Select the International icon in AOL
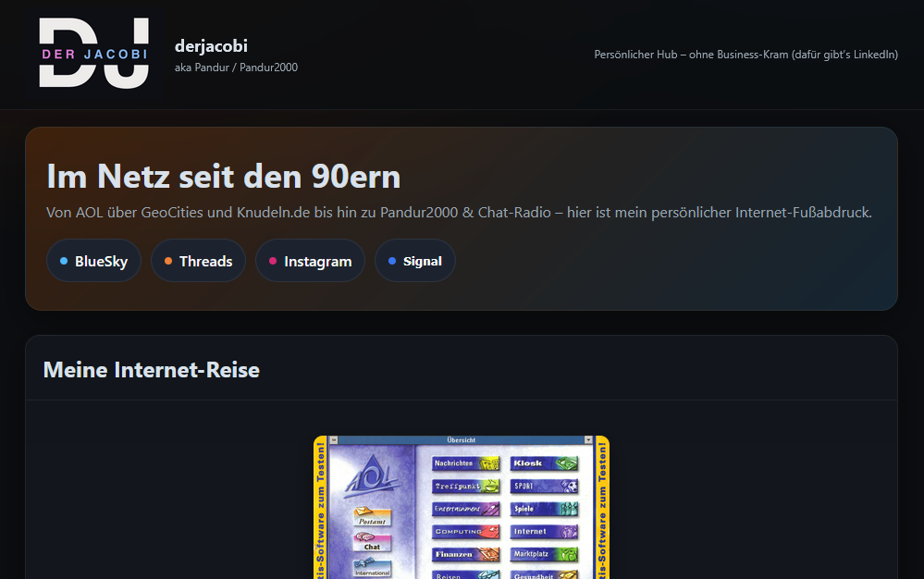The image size is (924, 579). click(372, 567)
